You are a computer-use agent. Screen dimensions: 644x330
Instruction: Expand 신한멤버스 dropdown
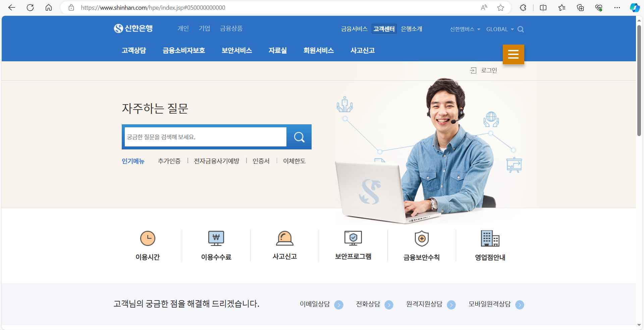click(x=465, y=29)
